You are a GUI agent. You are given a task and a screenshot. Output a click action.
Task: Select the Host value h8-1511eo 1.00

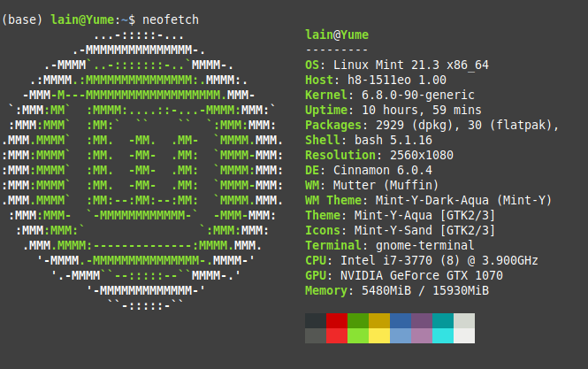pos(397,80)
